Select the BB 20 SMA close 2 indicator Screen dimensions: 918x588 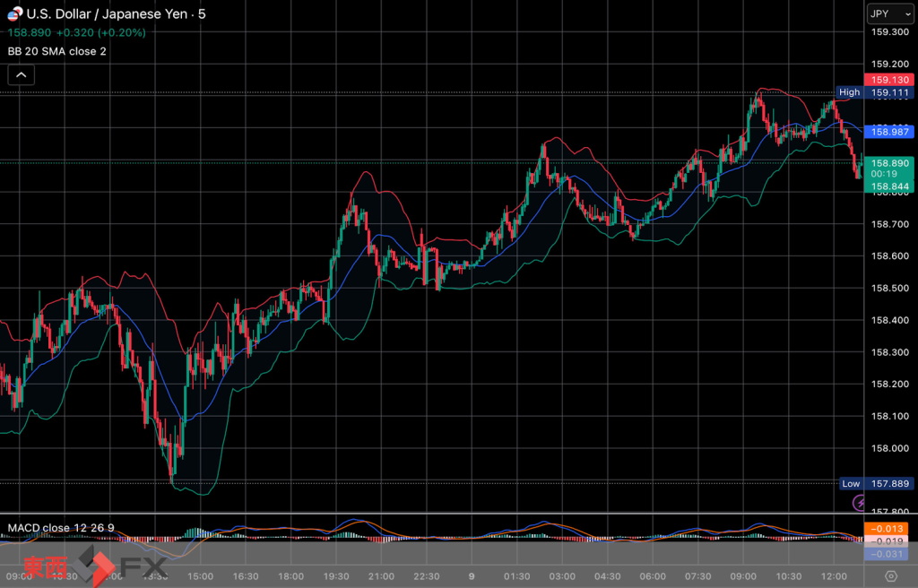(x=57, y=51)
